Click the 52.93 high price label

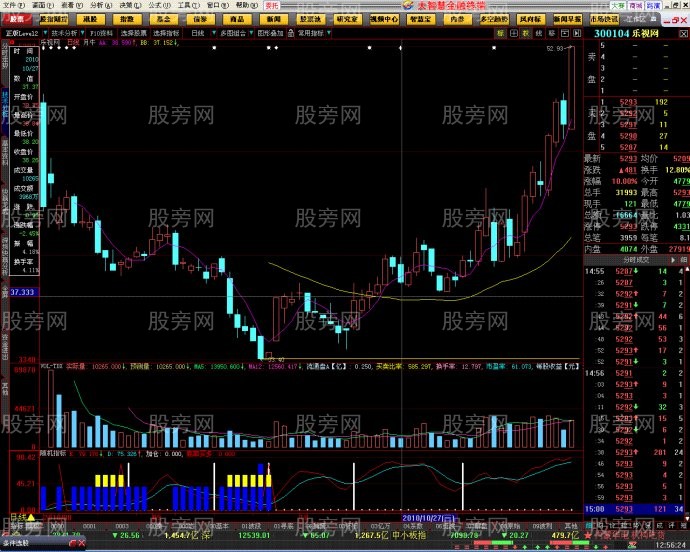click(554, 49)
